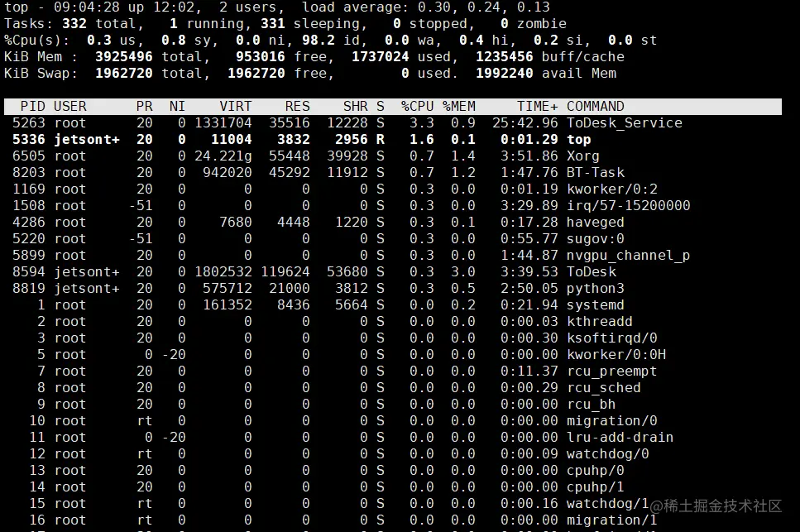Click the %MEM column header
Screen dimensions: 800x532
point(459,107)
